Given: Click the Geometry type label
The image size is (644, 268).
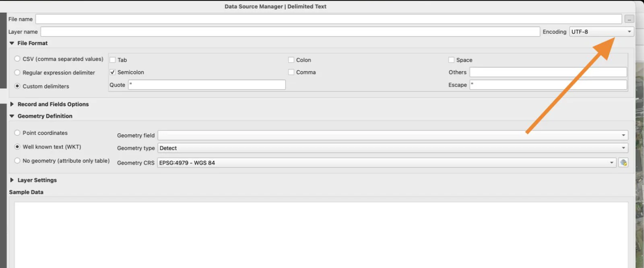Looking at the screenshot, I should pos(136,148).
